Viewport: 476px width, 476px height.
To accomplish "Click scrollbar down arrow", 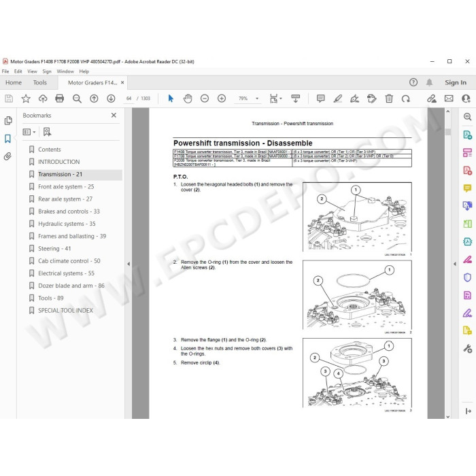I will pyautogui.click(x=447, y=416).
